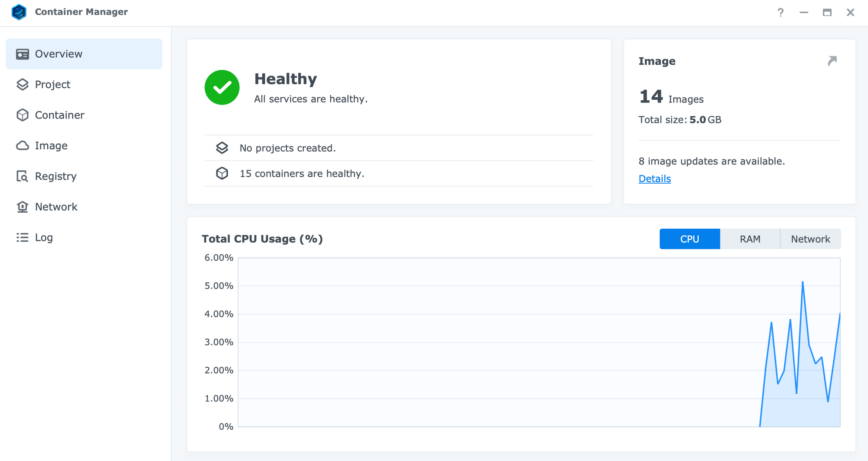Click the Project layers icon in sidebar

pos(23,84)
